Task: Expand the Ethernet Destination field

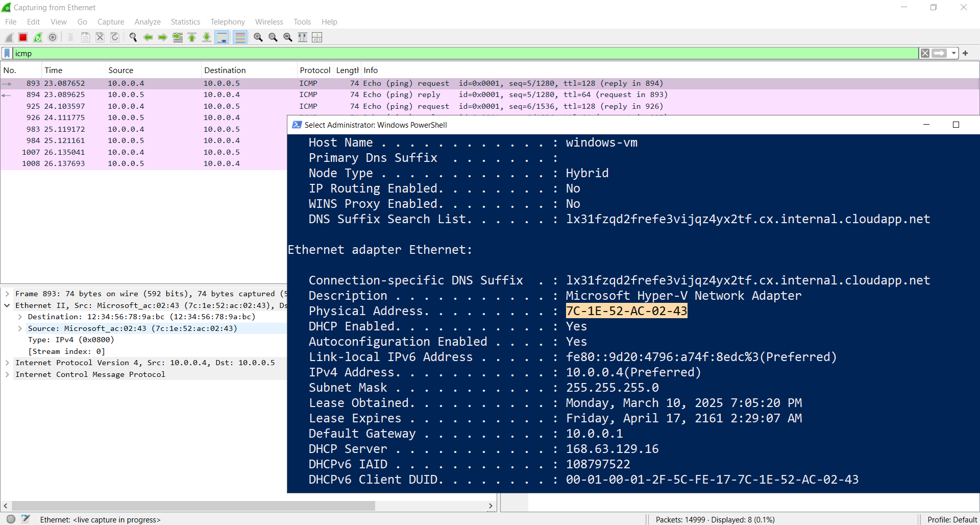Action: [x=20, y=317]
